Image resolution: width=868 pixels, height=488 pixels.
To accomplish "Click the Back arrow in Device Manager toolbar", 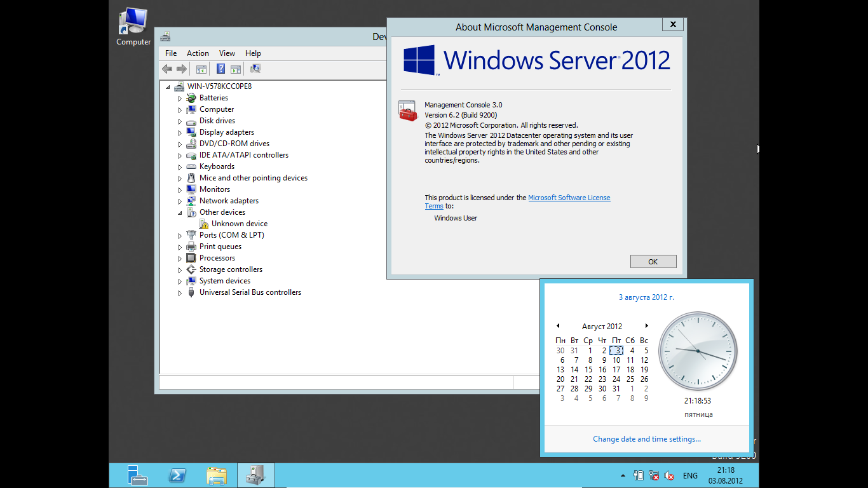I will (167, 69).
